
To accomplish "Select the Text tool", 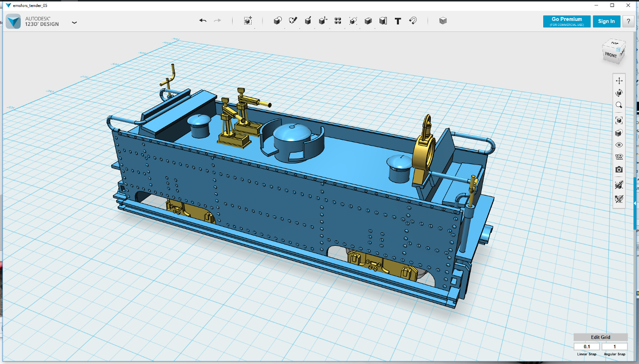I will (398, 21).
